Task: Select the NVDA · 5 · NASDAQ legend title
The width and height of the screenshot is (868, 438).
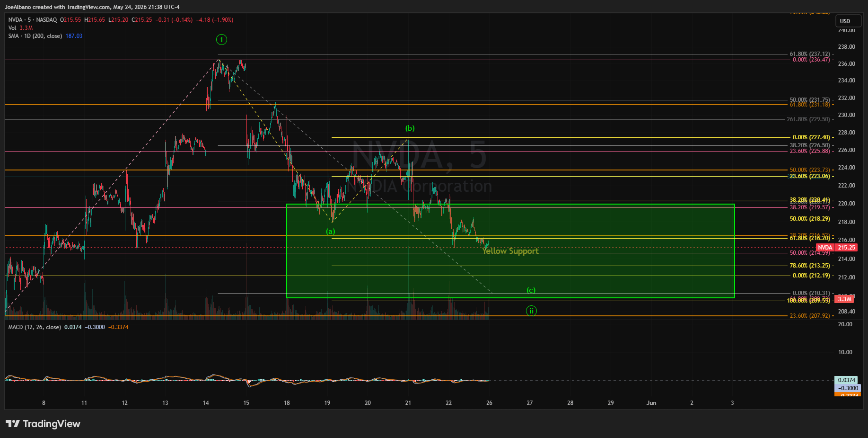Action: [x=33, y=20]
